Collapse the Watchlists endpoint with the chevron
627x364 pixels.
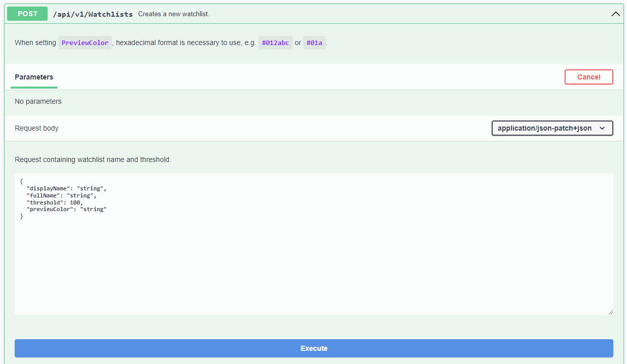click(x=616, y=14)
